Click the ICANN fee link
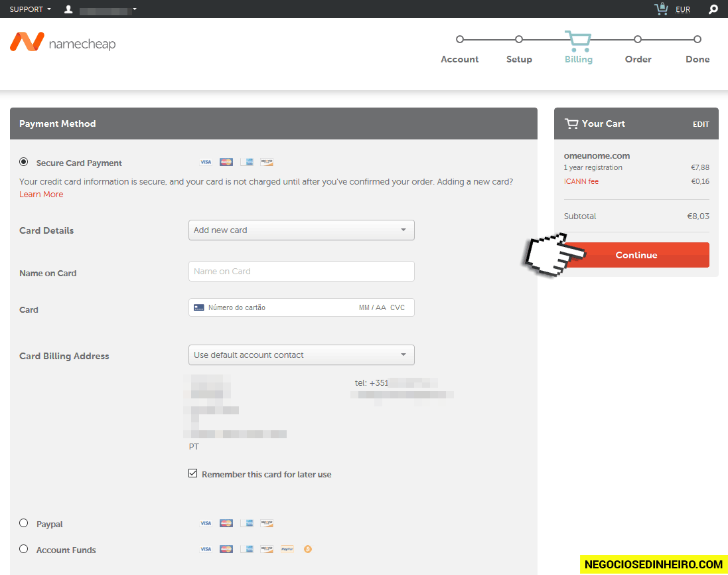 (x=581, y=181)
